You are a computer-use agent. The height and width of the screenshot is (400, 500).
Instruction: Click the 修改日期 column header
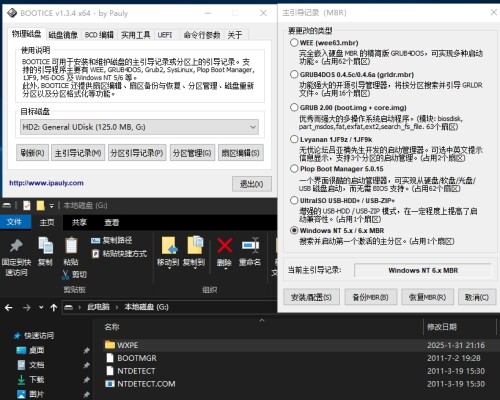pyautogui.click(x=442, y=327)
